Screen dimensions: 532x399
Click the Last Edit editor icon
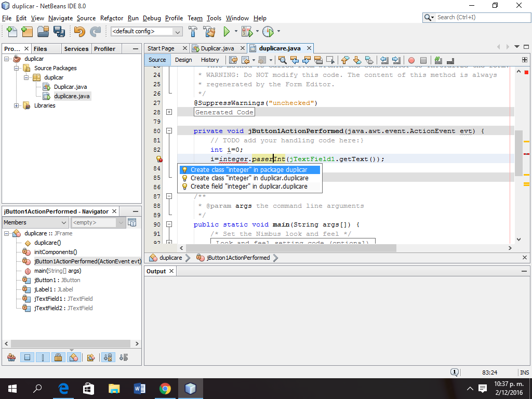233,60
